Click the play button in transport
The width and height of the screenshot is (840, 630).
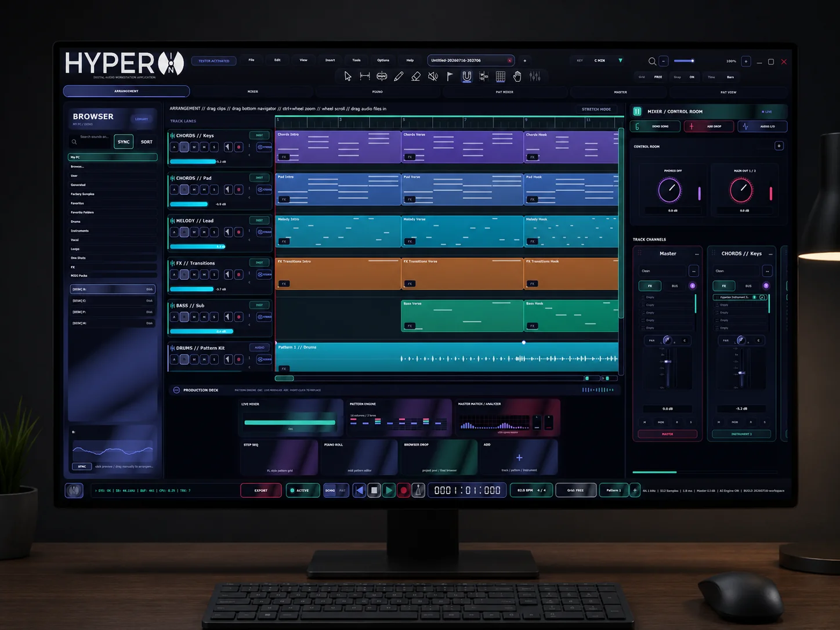click(x=389, y=490)
